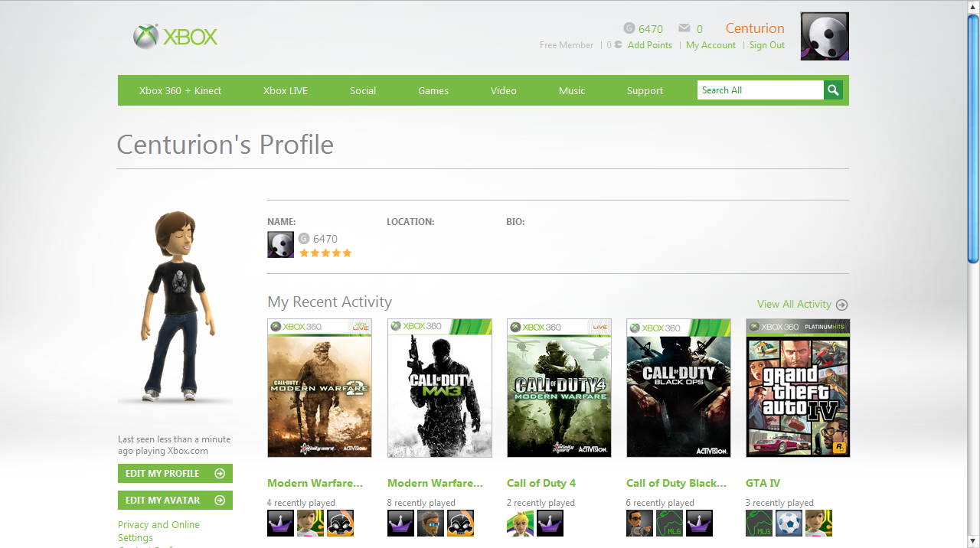The width and height of the screenshot is (980, 548).
Task: Click third skull friend icon under Modern Warfare 2
Action: tap(340, 524)
